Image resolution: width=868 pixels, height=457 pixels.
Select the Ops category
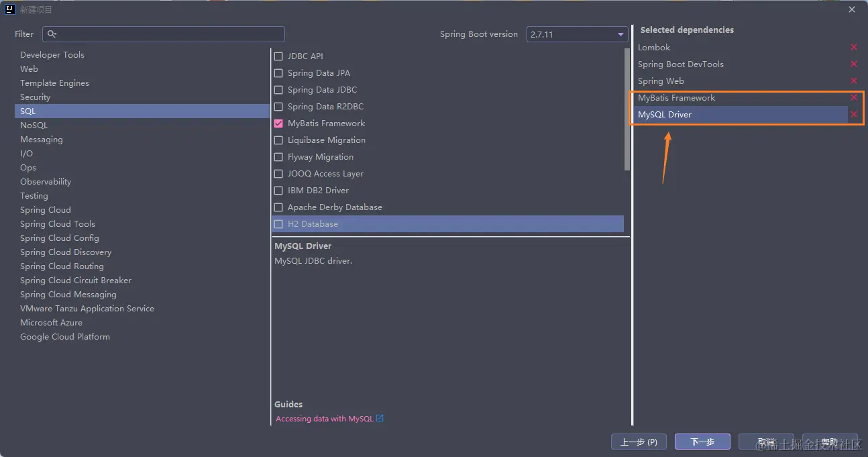point(28,168)
